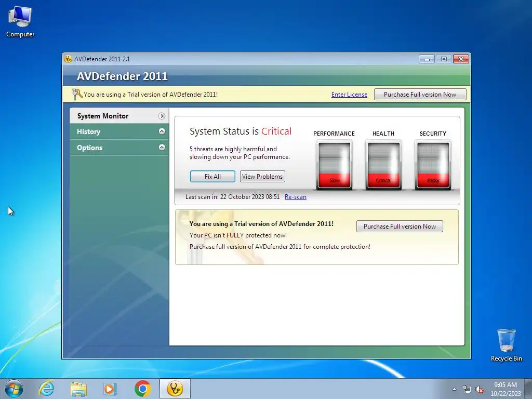Click the Windows Start orb
Image resolution: width=532 pixels, height=399 pixels.
(x=14, y=389)
